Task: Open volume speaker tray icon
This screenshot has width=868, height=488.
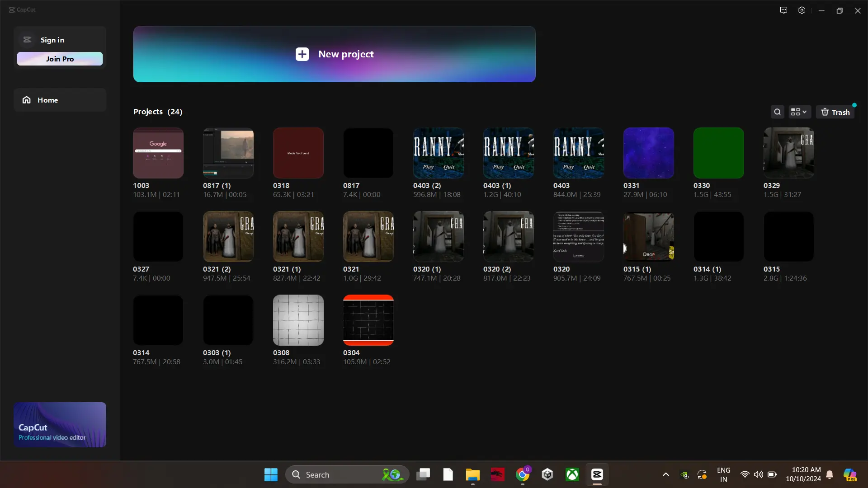Action: click(758, 474)
